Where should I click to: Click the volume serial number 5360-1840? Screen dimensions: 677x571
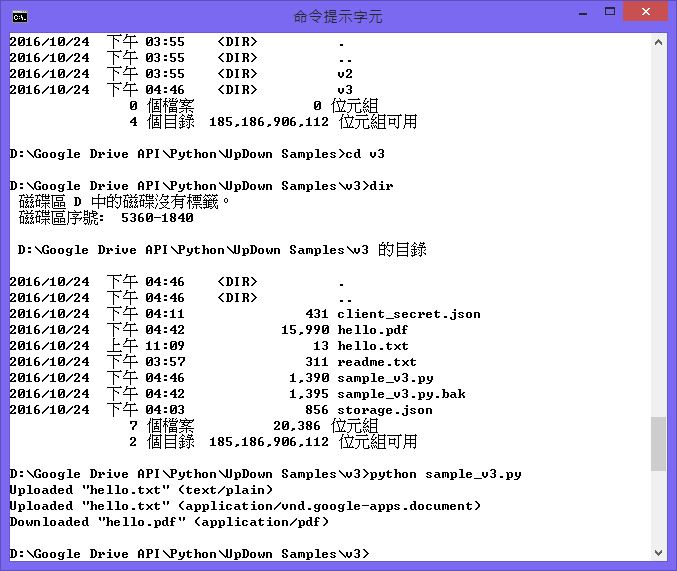157,218
